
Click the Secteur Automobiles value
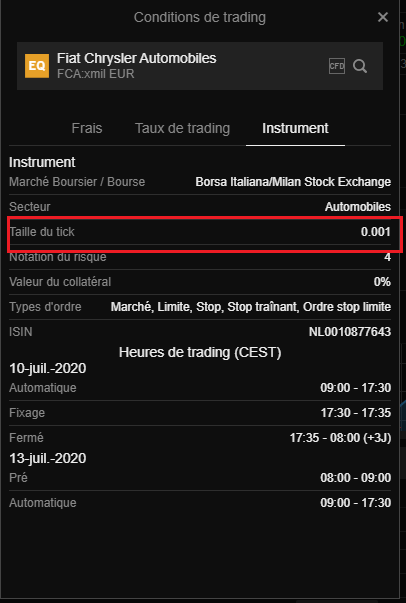point(358,207)
